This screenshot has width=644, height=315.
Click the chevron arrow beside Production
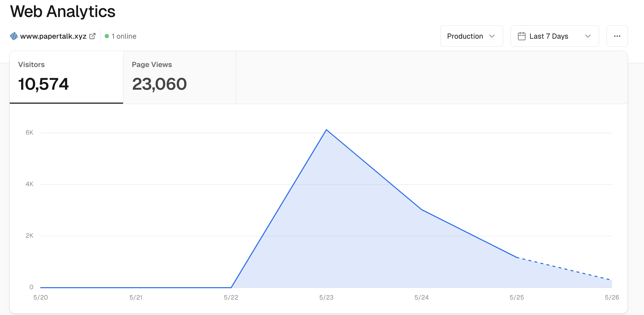pyautogui.click(x=492, y=36)
